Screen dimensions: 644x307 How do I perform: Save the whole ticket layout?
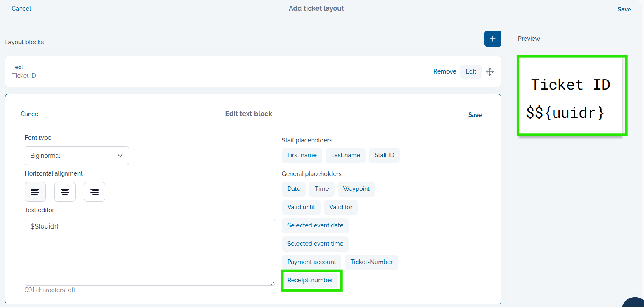[x=624, y=9]
